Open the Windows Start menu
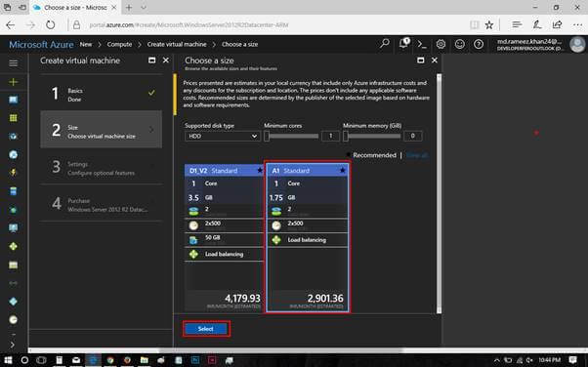This screenshot has width=588, height=367. pyautogui.click(x=8, y=360)
